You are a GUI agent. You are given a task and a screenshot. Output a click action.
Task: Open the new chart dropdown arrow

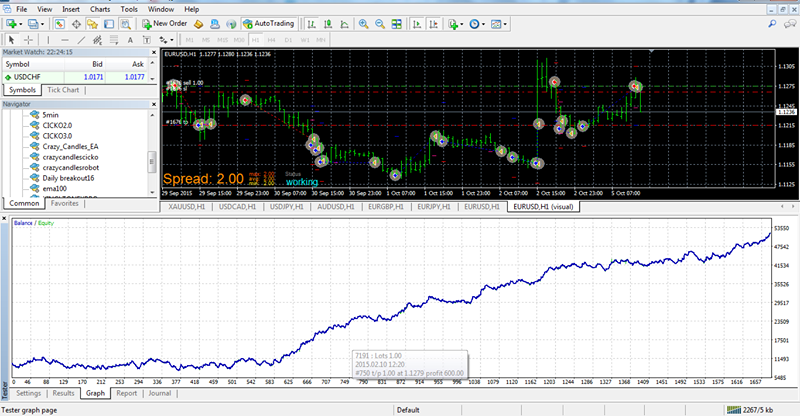pyautogui.click(x=19, y=23)
